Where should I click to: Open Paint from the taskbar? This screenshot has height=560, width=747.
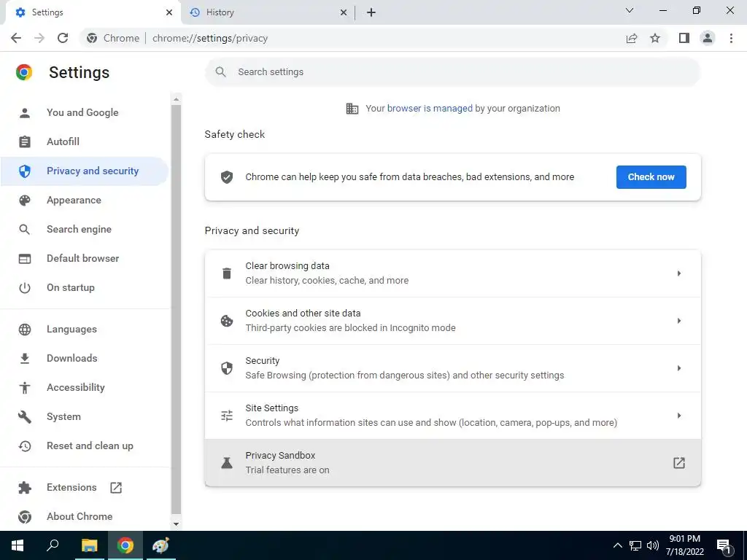point(160,545)
